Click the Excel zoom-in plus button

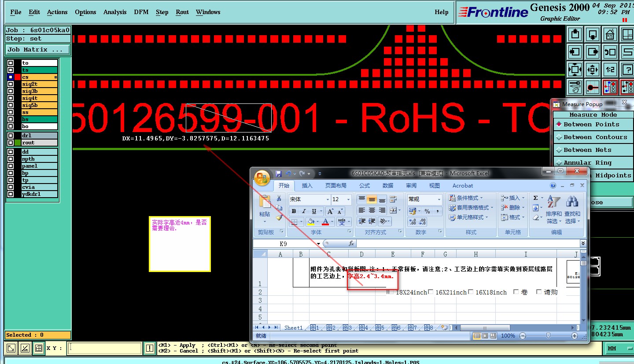[575, 336]
